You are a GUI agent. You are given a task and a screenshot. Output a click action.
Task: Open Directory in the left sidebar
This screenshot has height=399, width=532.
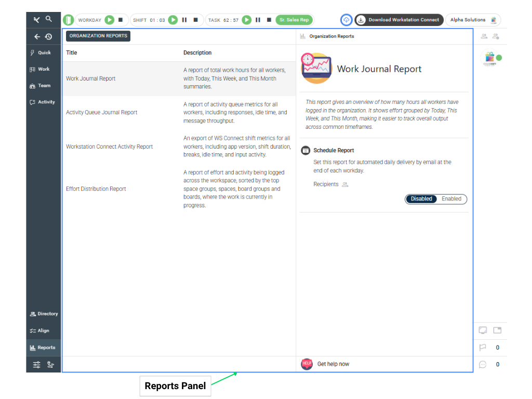coord(44,314)
